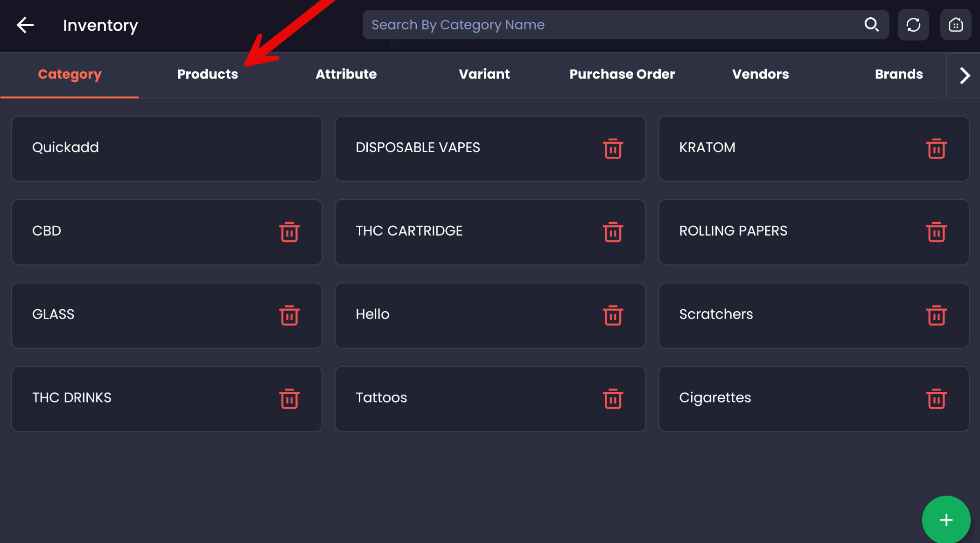Open the top-right store icon
This screenshot has width=980, height=543.
pyautogui.click(x=955, y=25)
